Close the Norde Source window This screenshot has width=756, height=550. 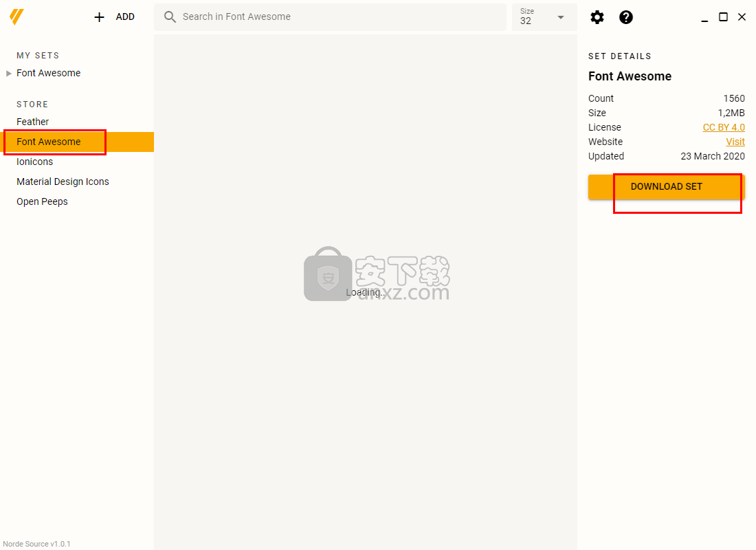point(742,17)
